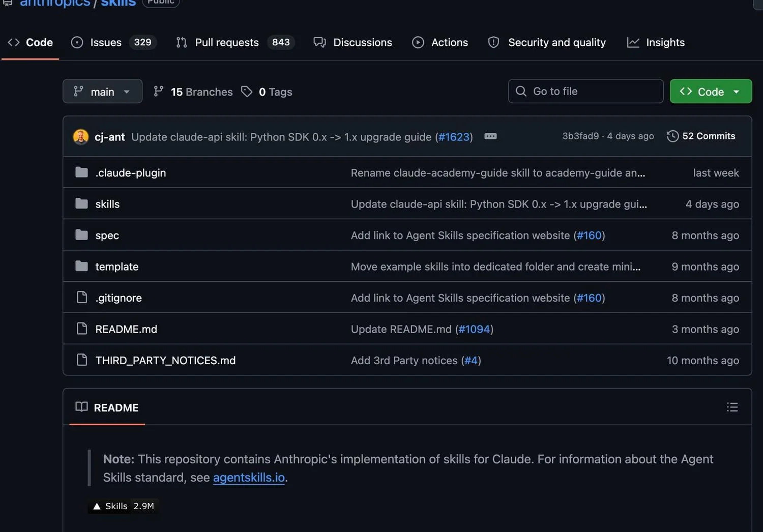Click the history clock icon by Commits
Screen dimensions: 763x532
point(672,136)
